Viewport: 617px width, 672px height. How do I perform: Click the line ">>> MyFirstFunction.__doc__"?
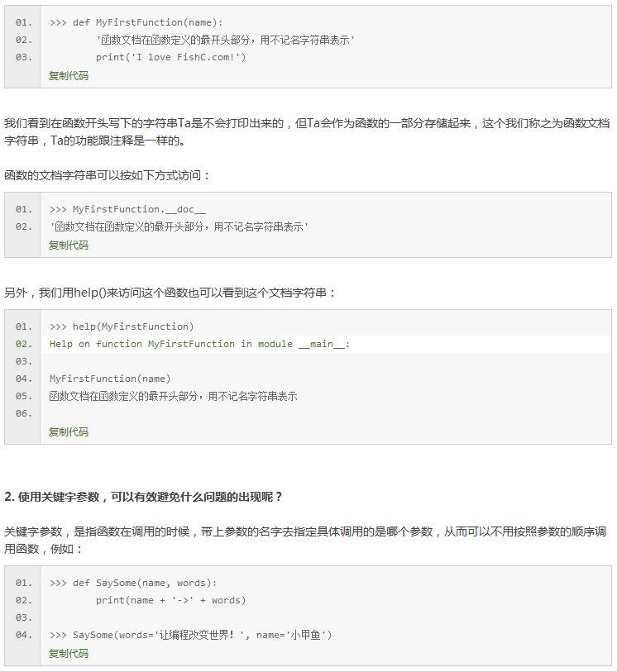127,209
